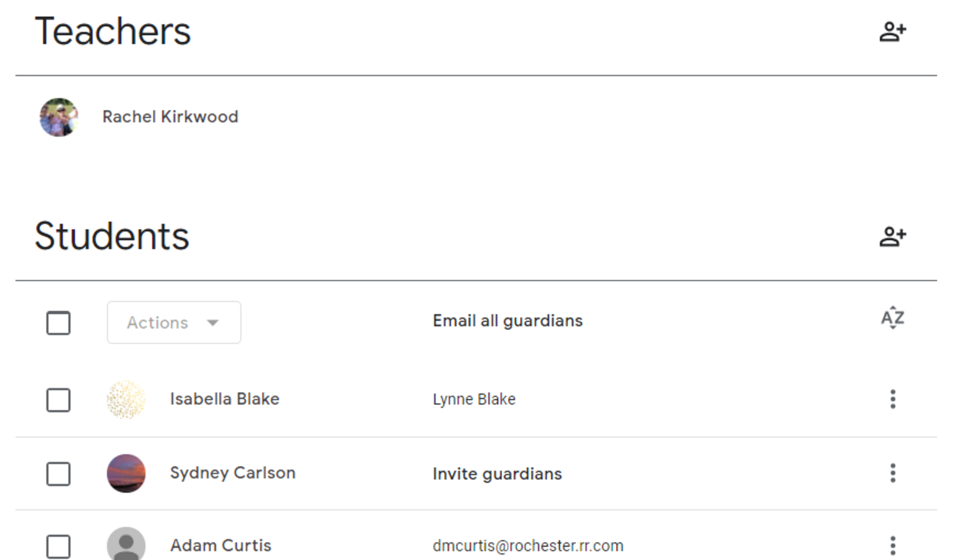Check the box for Isabella Blake
Screen dimensions: 957x560
(58, 400)
